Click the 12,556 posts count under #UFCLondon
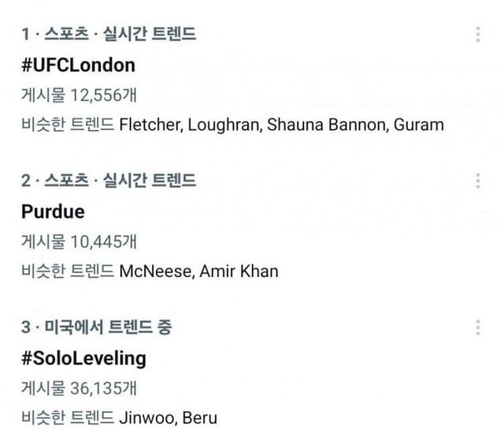The height and width of the screenshot is (433, 504). pyautogui.click(x=80, y=95)
